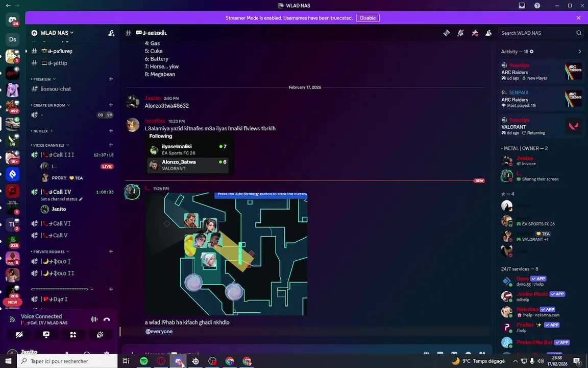This screenshot has height=368, width=588.
Task: Open Spotify from Windows taskbar
Action: (x=143, y=361)
